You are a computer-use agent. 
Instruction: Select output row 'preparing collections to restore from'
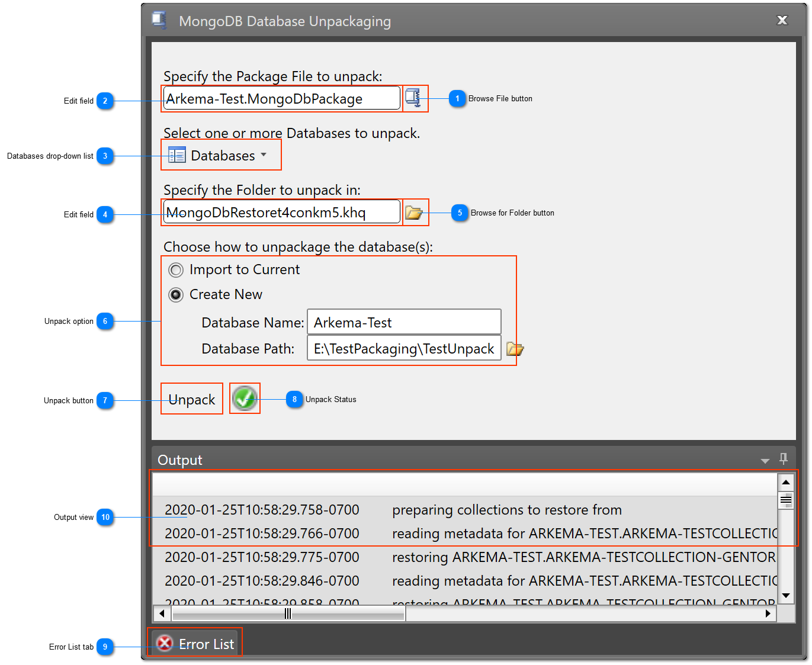pyautogui.click(x=465, y=510)
